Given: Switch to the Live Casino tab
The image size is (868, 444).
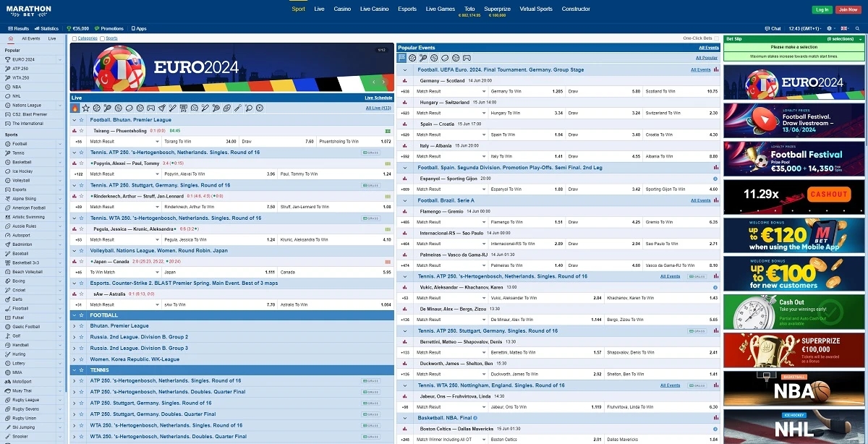Looking at the screenshot, I should coord(375,9).
